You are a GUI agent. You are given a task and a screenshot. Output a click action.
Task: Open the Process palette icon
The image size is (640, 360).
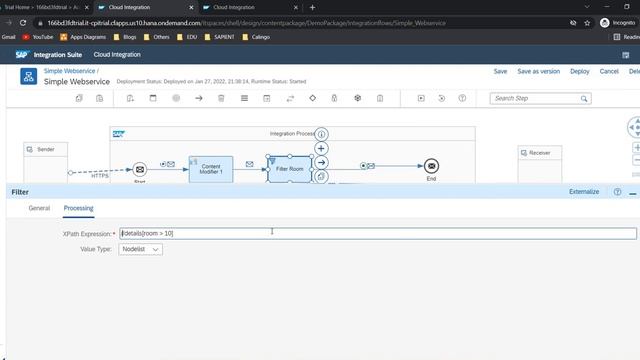tap(153, 98)
